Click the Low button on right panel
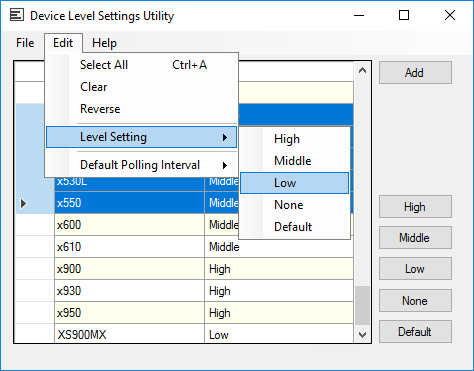This screenshot has width=474, height=371. pyautogui.click(x=415, y=268)
